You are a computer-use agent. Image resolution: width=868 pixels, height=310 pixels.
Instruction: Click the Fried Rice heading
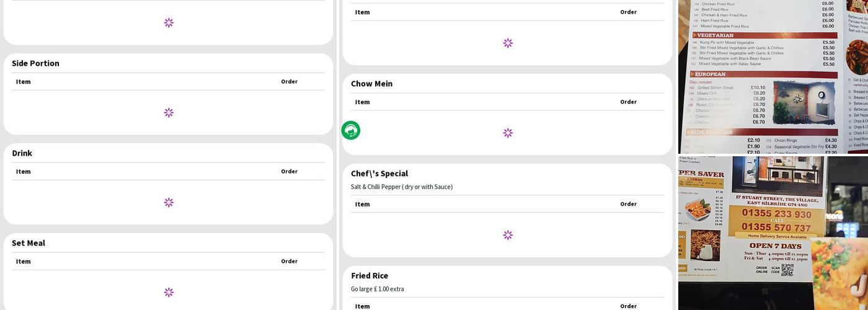tap(370, 276)
